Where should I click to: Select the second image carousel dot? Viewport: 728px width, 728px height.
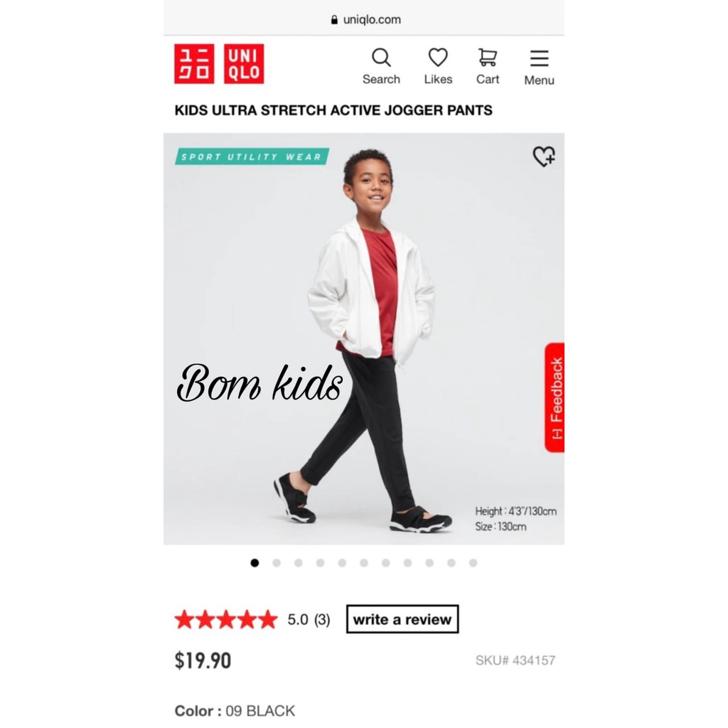coord(277,563)
